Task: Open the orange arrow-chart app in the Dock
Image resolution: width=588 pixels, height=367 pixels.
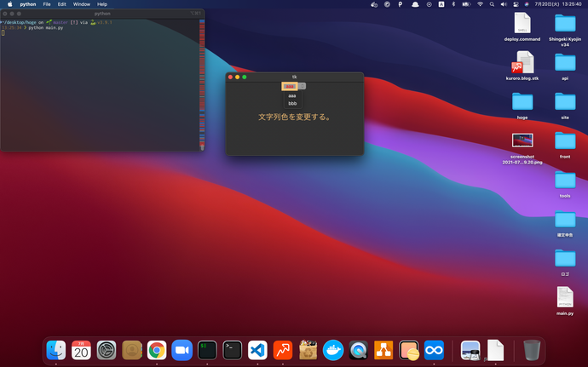Action: pos(283,350)
